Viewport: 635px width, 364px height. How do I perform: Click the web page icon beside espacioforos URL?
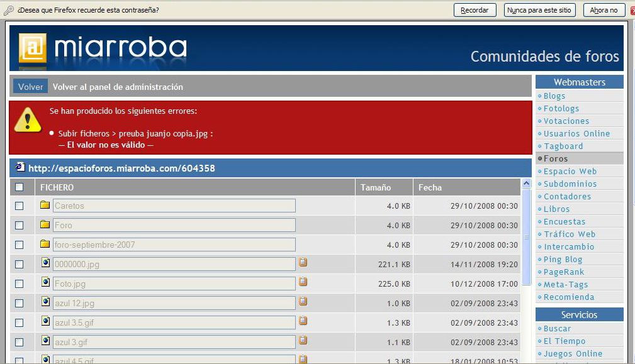[x=20, y=167]
